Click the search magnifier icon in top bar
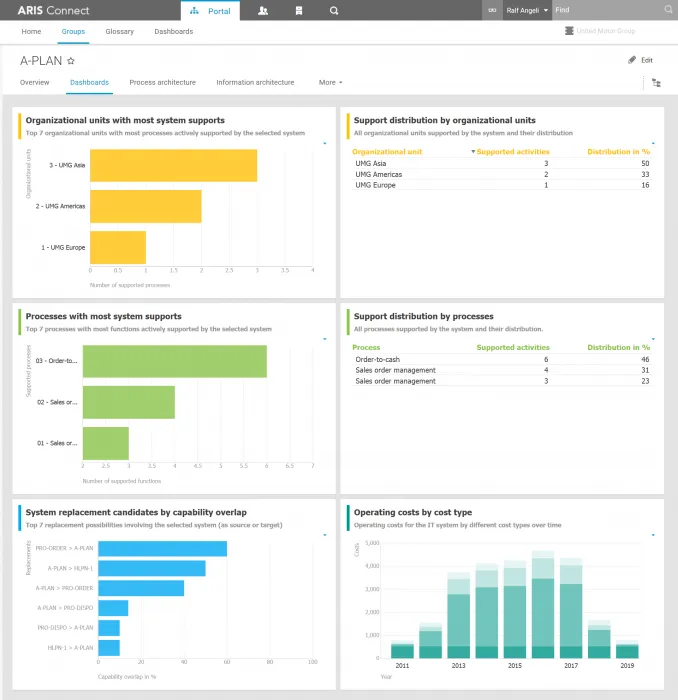 334,11
